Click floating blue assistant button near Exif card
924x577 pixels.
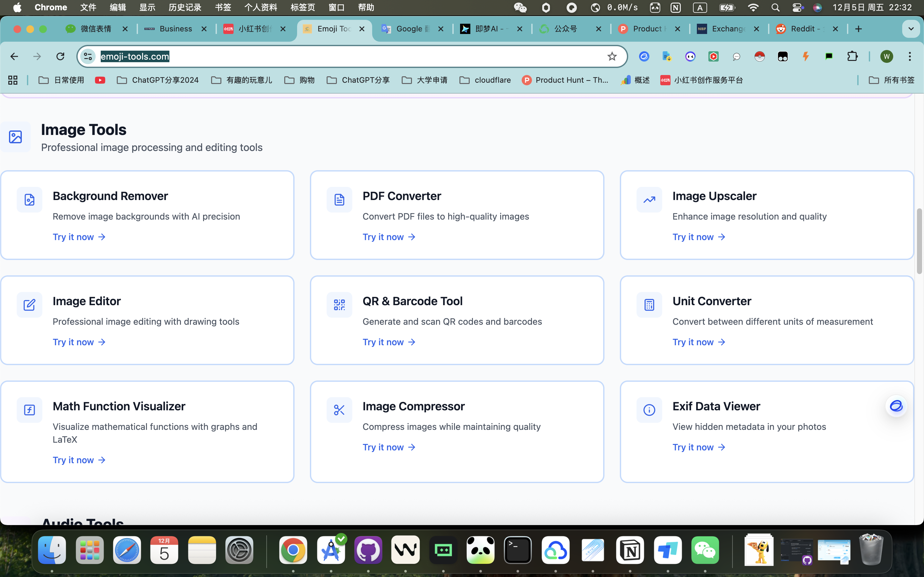pyautogui.click(x=896, y=406)
